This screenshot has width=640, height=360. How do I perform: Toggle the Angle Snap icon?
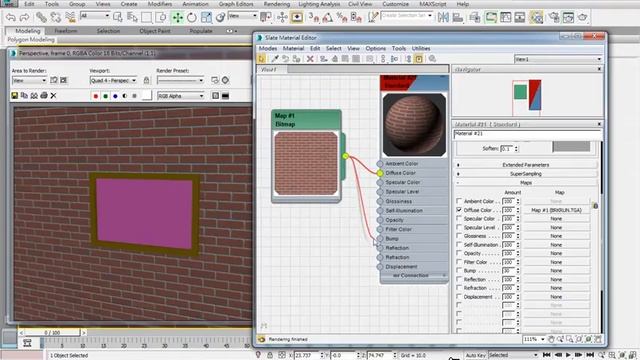click(x=327, y=17)
